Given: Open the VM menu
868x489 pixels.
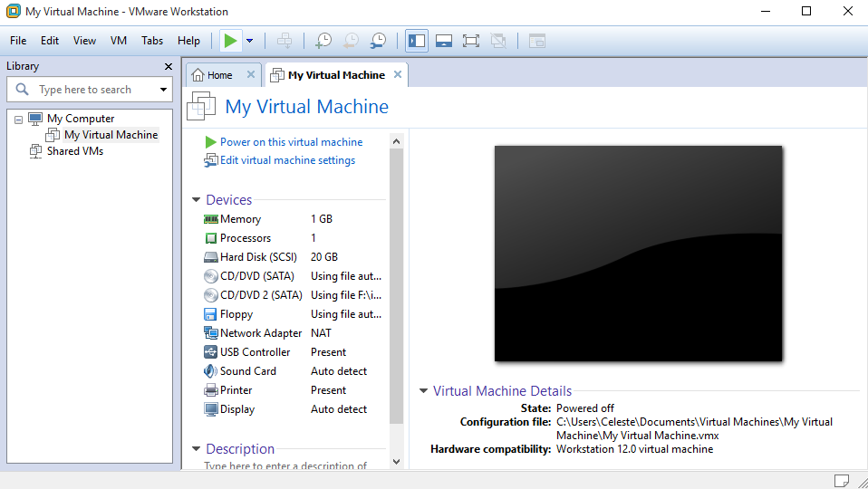Looking at the screenshot, I should pos(118,41).
